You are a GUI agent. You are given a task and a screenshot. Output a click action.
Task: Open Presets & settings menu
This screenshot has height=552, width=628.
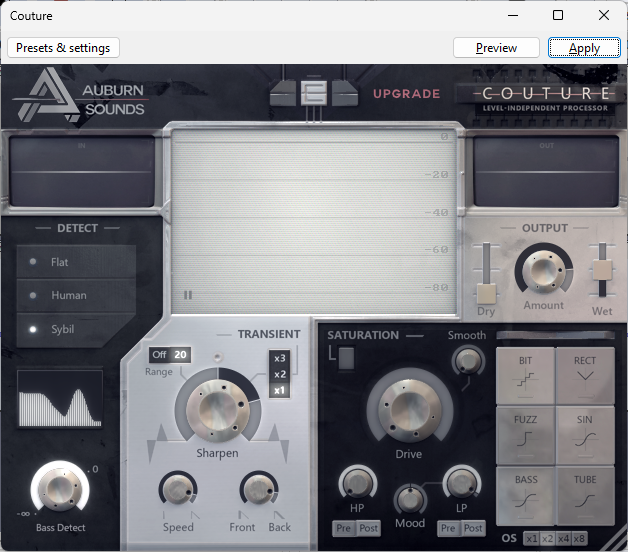[63, 47]
